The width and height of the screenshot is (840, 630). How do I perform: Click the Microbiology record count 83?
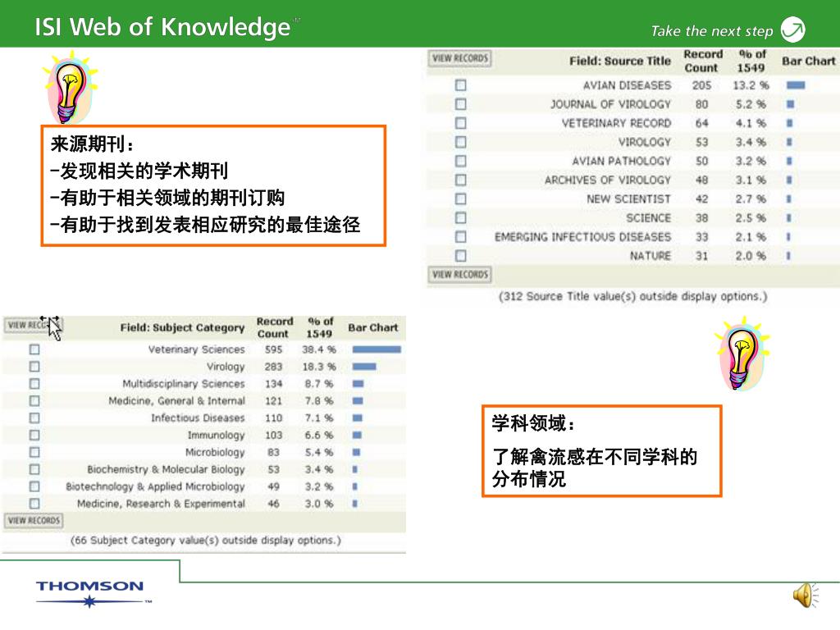[273, 452]
